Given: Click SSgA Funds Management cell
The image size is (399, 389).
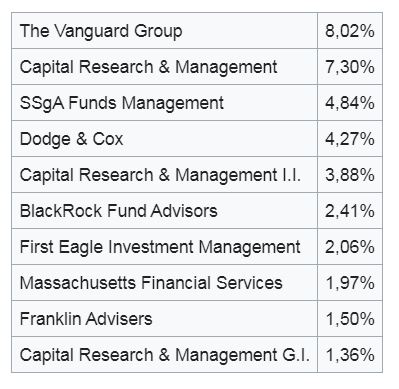Looking at the screenshot, I should (x=165, y=103).
